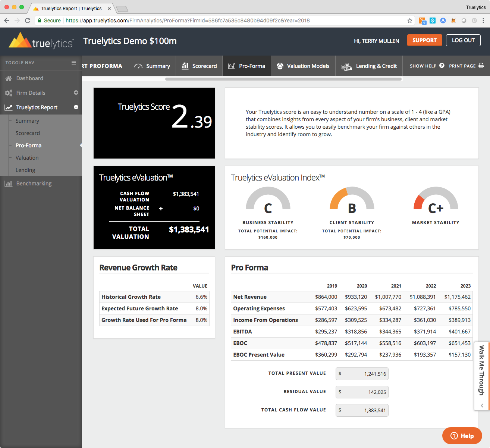
Task: Click the hamburger Toggle Nav icon
Action: point(74,63)
